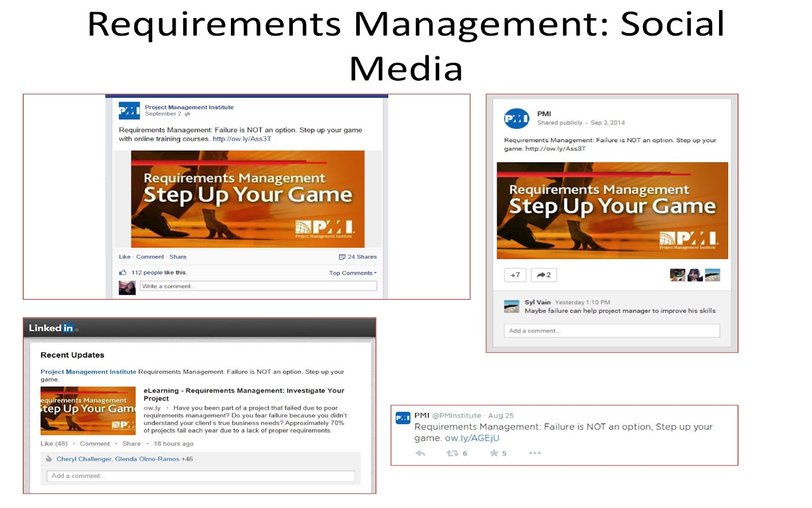Open the PMI profile name on Google+
This screenshot has height=508, width=812.
[544, 114]
